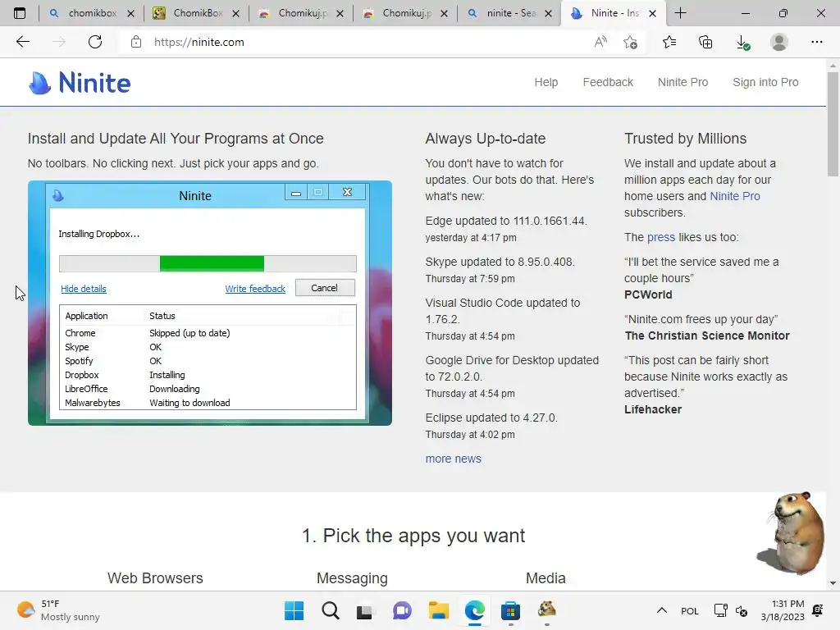Reload the Ninite page
This screenshot has height=630, width=840.
click(x=95, y=42)
